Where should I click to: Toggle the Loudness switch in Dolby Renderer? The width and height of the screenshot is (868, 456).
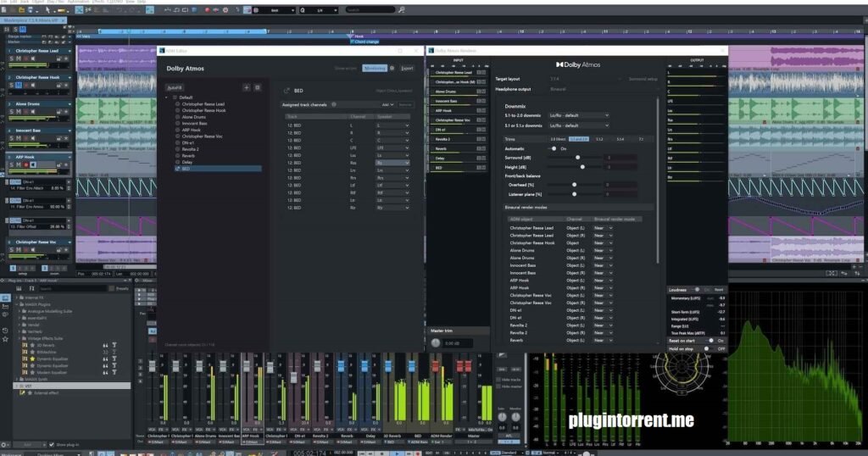[x=695, y=289]
